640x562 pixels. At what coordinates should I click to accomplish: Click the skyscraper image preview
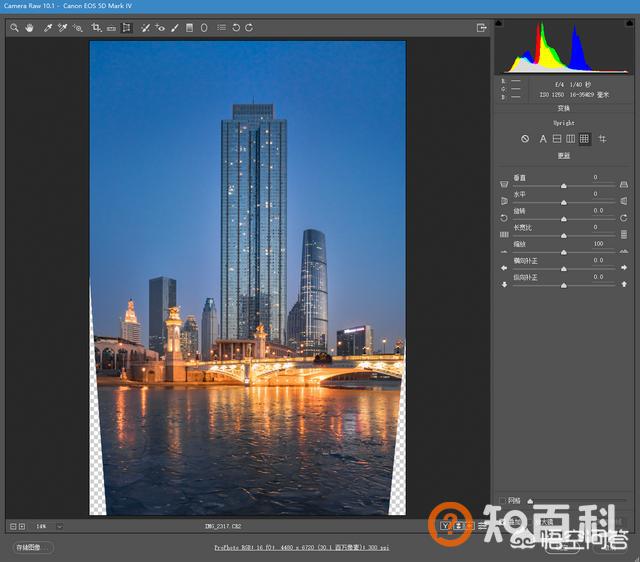tap(247, 278)
